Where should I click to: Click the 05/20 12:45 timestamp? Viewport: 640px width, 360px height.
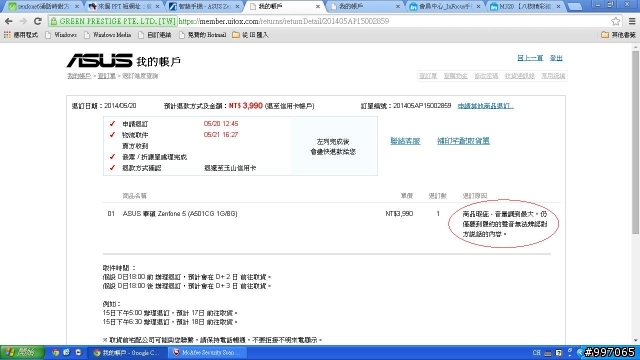coord(221,124)
